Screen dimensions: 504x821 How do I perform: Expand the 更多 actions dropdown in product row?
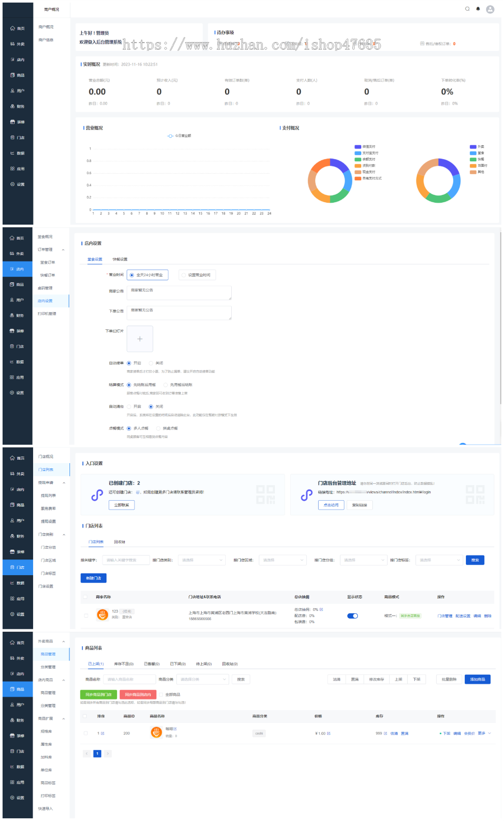pyautogui.click(x=484, y=733)
